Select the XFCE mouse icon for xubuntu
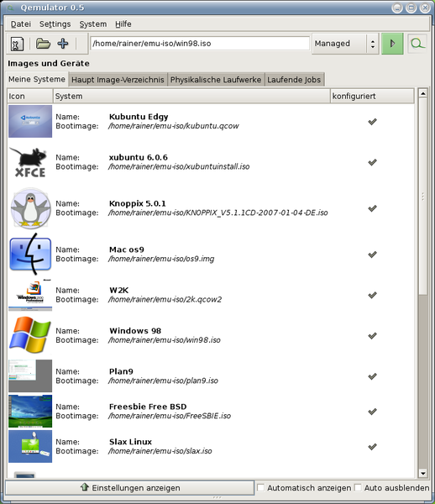Viewport: 435px width, 504px height. (x=30, y=162)
